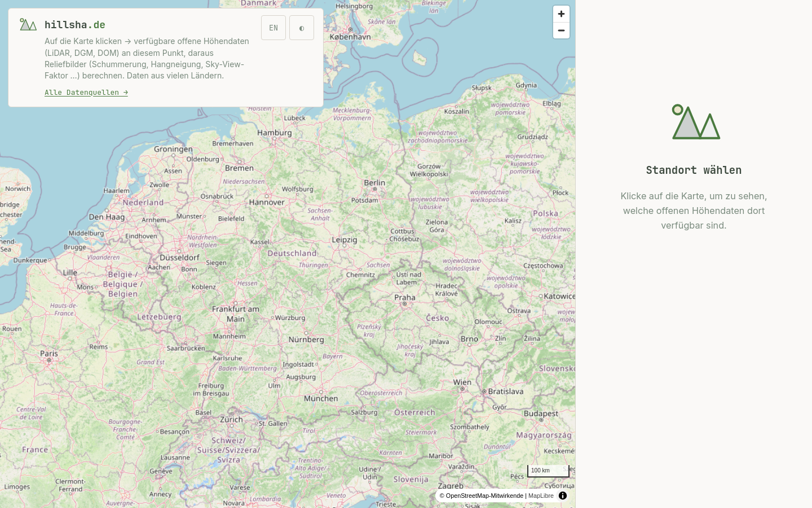
Task: Click the hillsha.de site title
Action: 75,24
